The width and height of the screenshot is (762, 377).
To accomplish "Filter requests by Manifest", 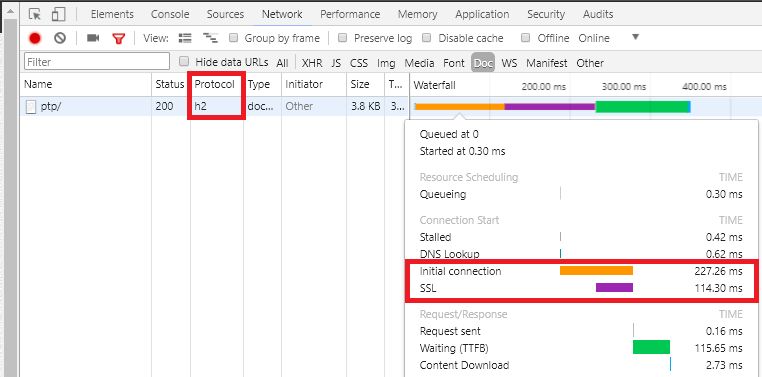I will (x=547, y=63).
